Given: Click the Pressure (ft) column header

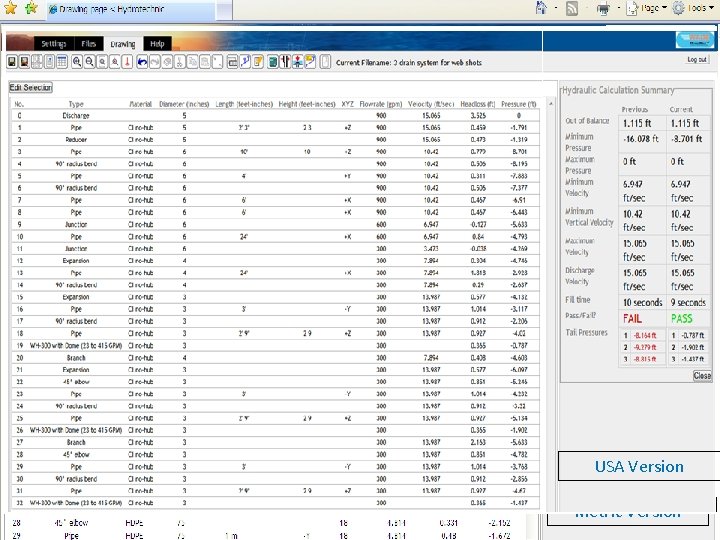Looking at the screenshot, I should click(519, 104).
